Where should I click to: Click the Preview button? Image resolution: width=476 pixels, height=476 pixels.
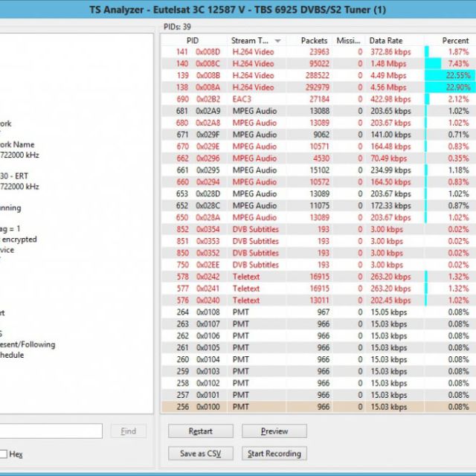[274, 431]
